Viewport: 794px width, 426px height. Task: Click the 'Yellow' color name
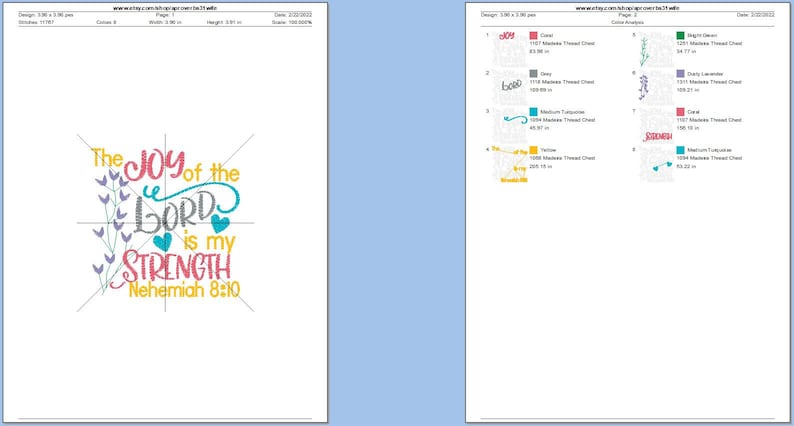(548, 150)
